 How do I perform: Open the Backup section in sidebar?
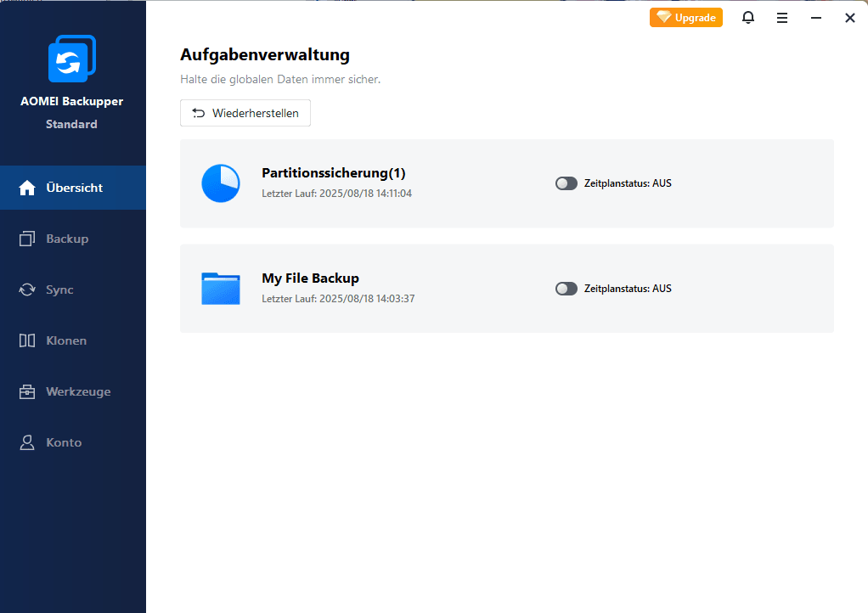click(x=73, y=239)
